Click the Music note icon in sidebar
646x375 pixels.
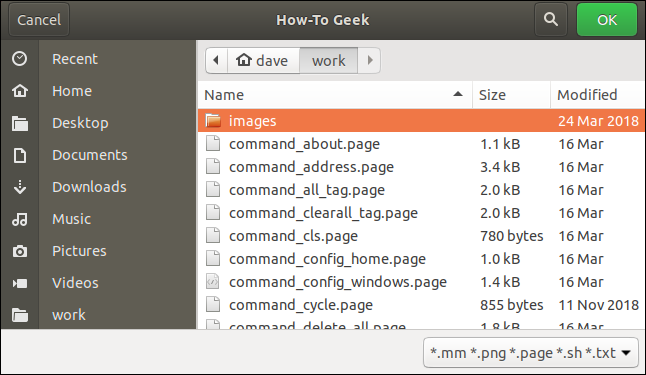(x=20, y=219)
